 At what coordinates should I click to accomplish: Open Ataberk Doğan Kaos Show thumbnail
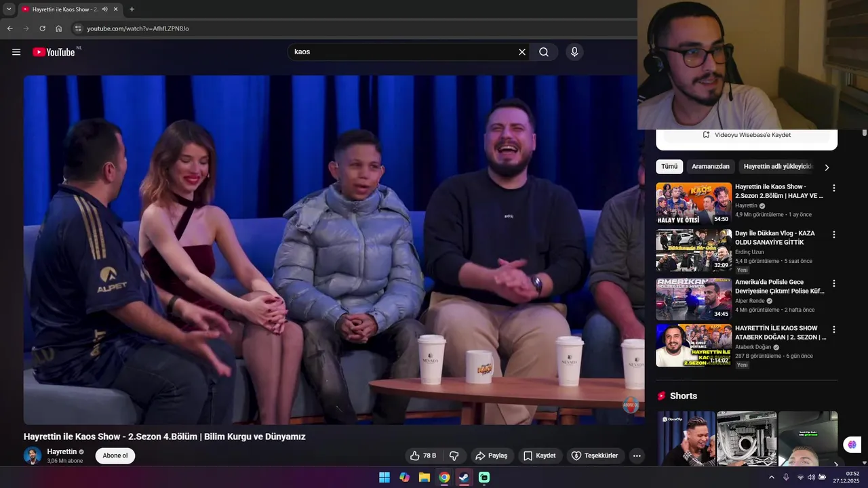694,345
